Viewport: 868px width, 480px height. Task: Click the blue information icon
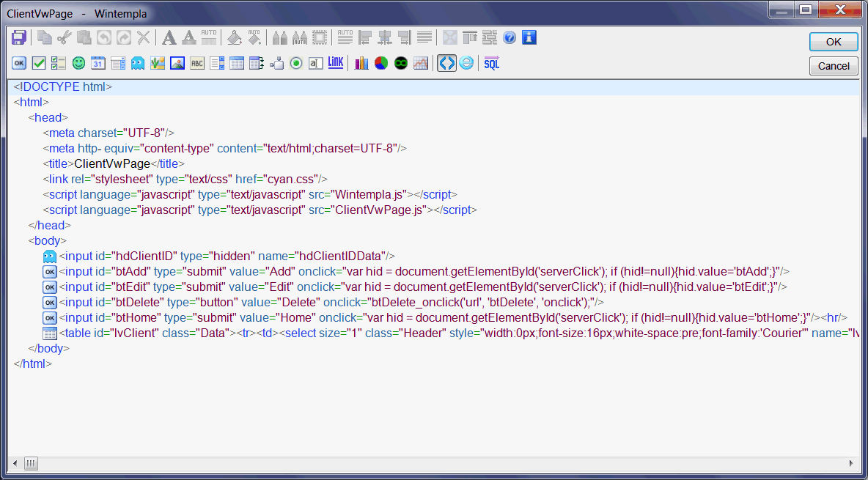pyautogui.click(x=530, y=37)
